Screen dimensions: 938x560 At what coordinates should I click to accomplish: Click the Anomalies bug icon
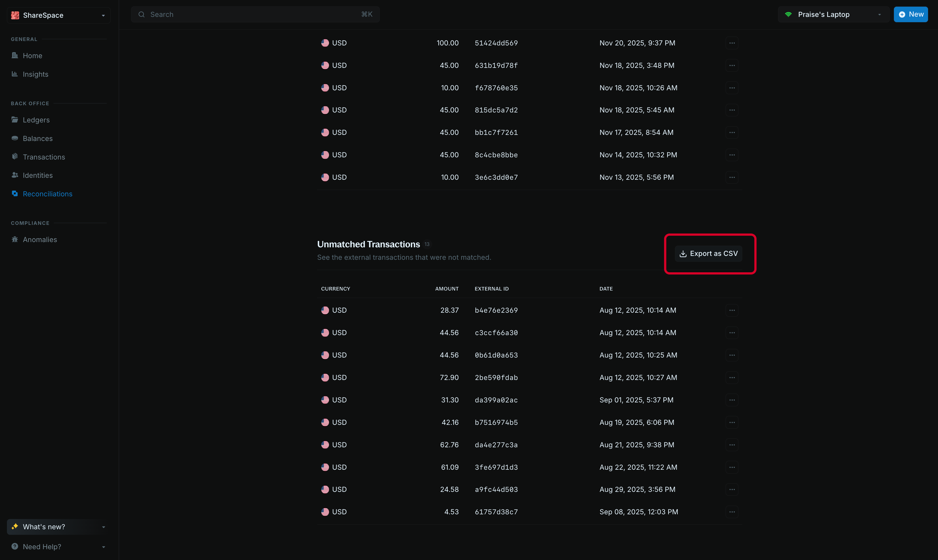pos(15,239)
